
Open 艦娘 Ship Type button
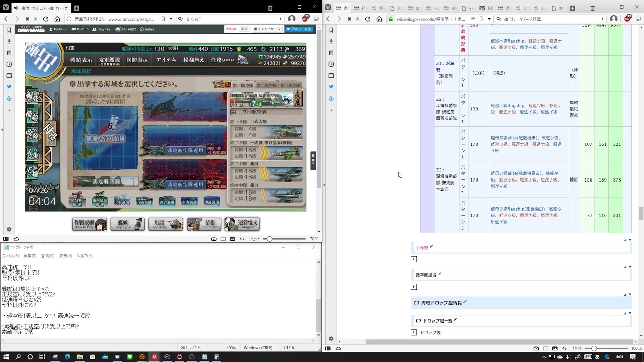(x=128, y=224)
